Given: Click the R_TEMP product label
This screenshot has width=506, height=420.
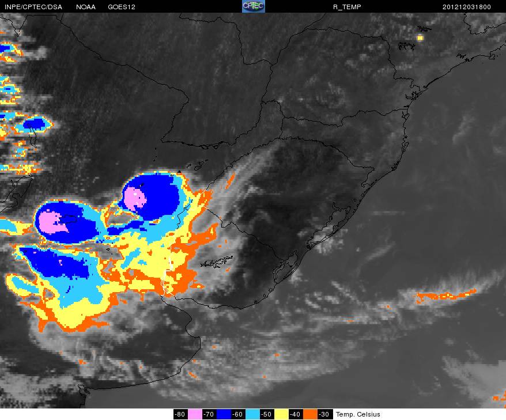Looking at the screenshot, I should click(347, 7).
